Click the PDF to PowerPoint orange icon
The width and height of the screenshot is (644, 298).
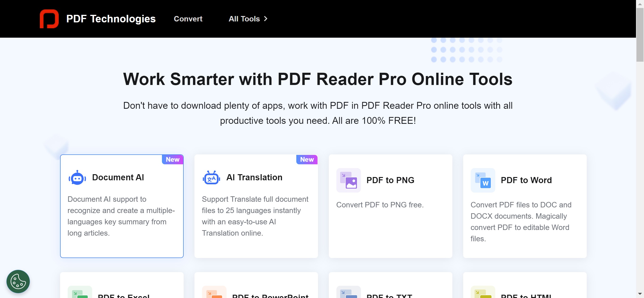point(214,293)
